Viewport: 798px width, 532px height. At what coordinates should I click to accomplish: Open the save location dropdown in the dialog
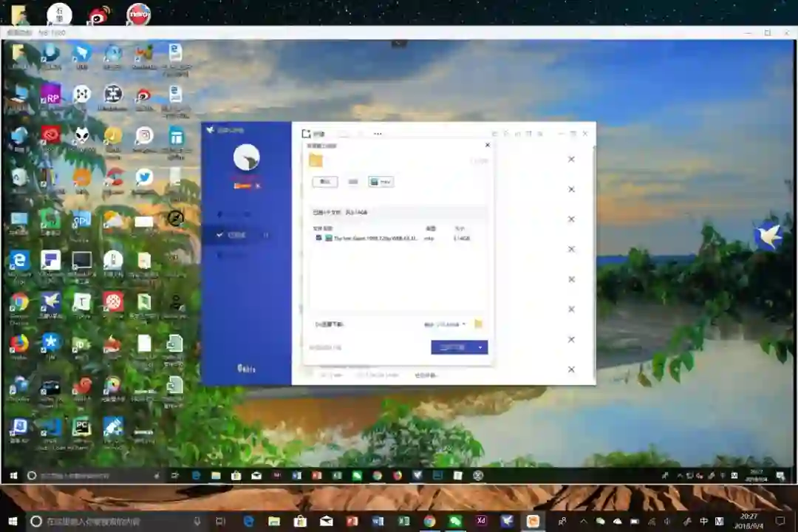click(445, 324)
